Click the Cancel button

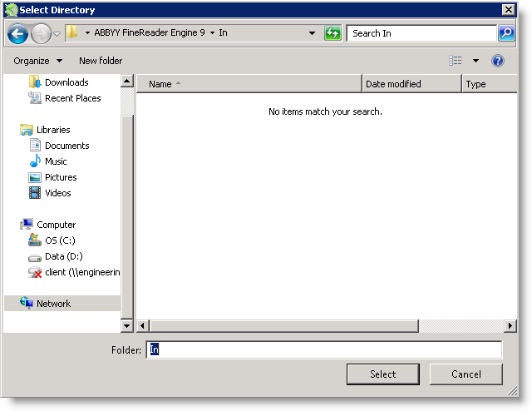click(465, 374)
